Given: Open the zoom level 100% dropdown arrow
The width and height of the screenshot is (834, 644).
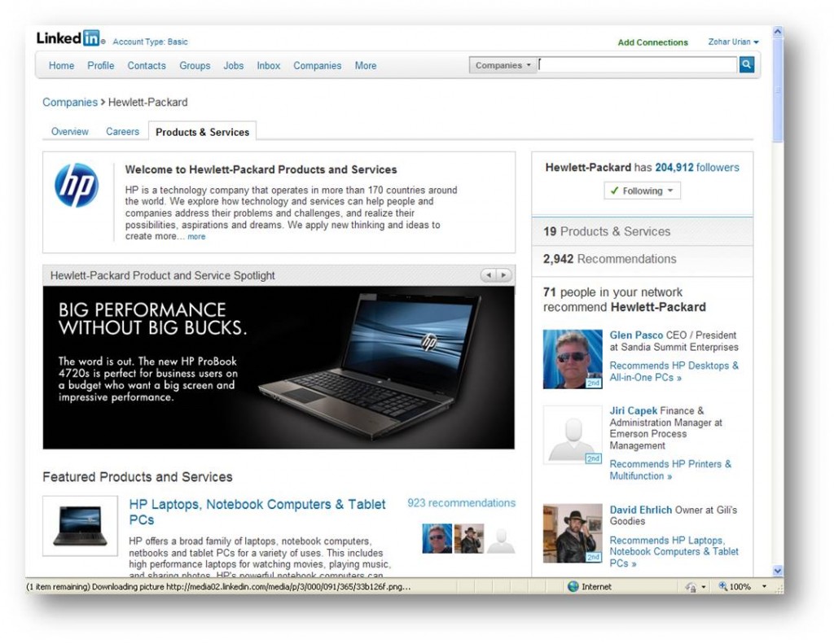Looking at the screenshot, I should (x=764, y=586).
